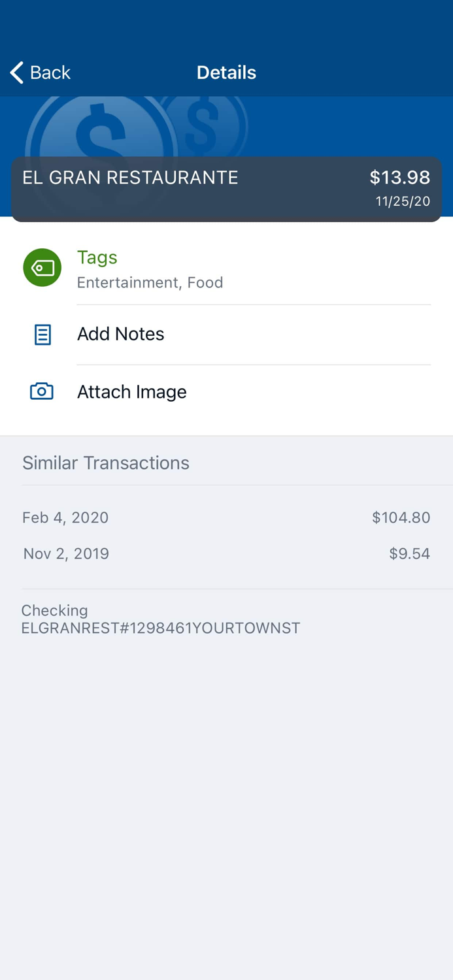Viewport: 453px width, 980px height.
Task: Open the Add Notes option
Action: click(120, 334)
